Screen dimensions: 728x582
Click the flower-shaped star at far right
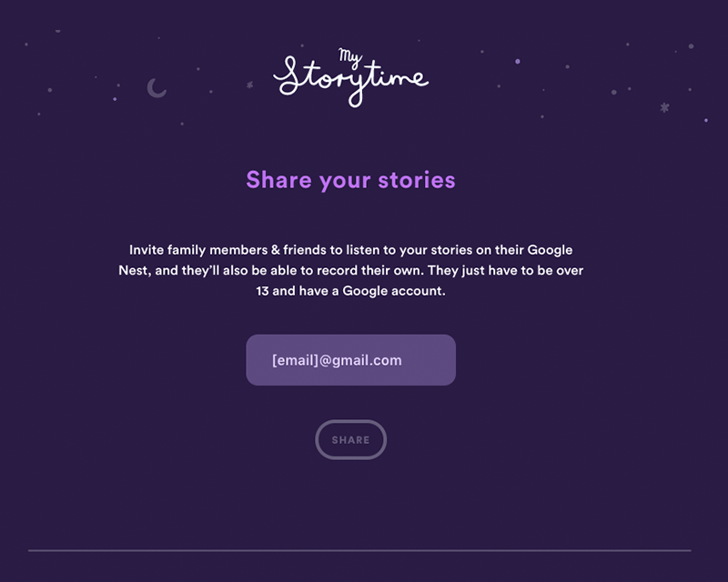tap(664, 107)
